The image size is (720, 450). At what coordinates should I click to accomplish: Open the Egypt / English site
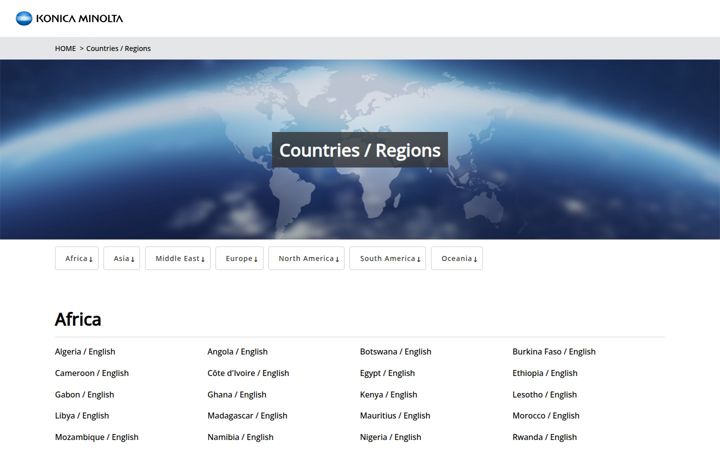387,373
